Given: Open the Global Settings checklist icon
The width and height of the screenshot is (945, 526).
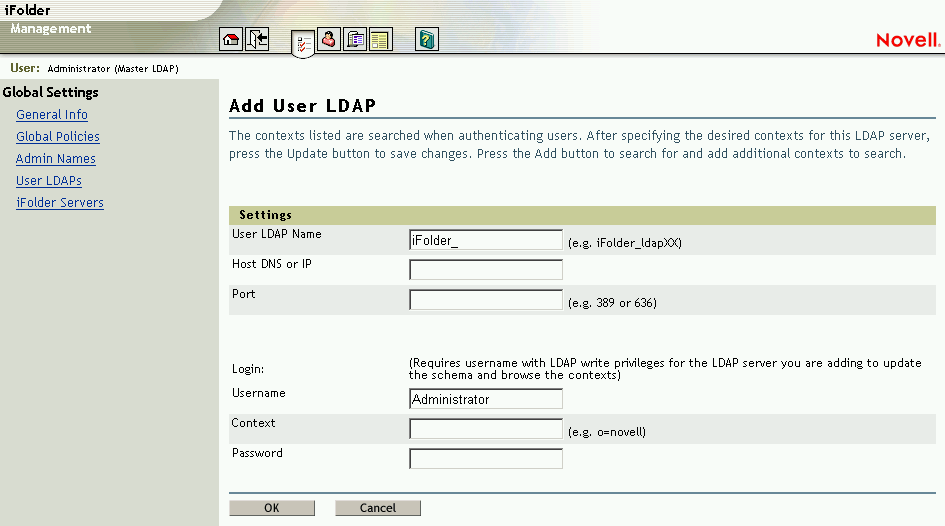Looking at the screenshot, I should tap(303, 42).
